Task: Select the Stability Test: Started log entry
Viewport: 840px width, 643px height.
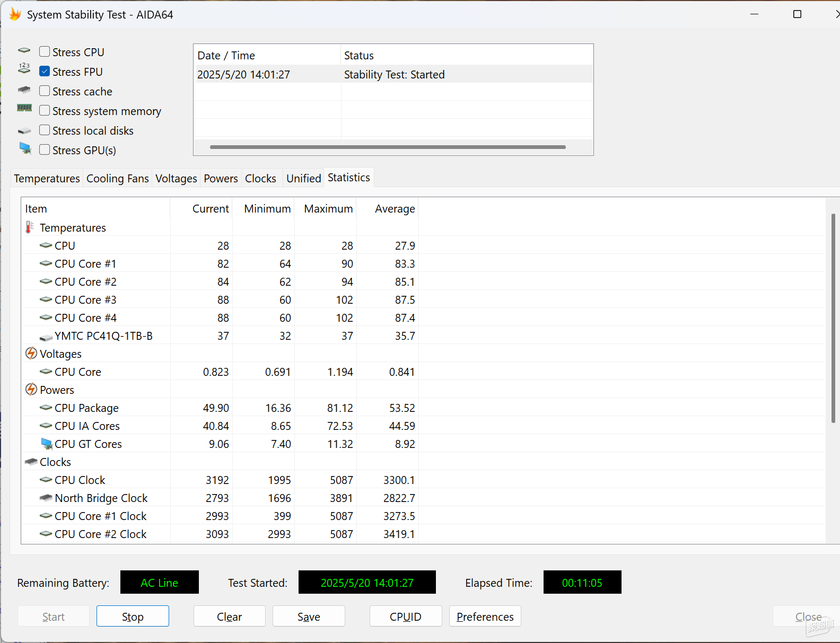Action: 393,74
